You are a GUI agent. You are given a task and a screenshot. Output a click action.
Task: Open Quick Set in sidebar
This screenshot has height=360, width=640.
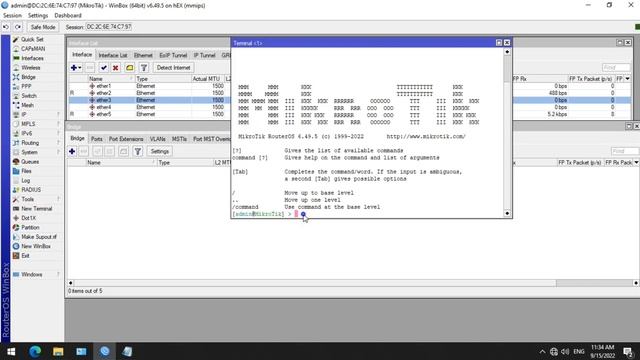[x=32, y=40]
